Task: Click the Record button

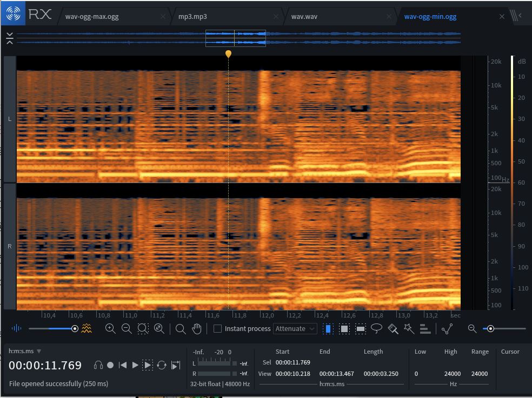Action: [110, 365]
